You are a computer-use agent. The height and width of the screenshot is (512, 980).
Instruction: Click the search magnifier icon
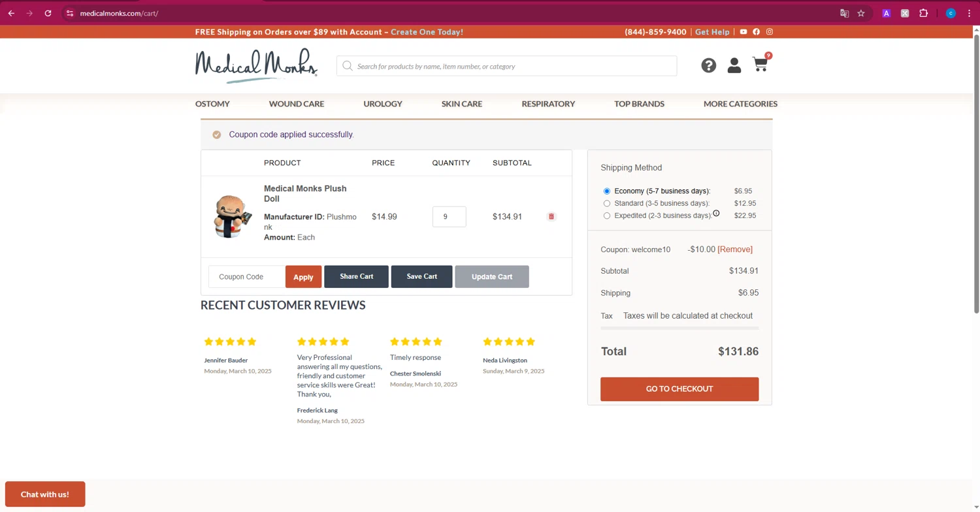(347, 66)
